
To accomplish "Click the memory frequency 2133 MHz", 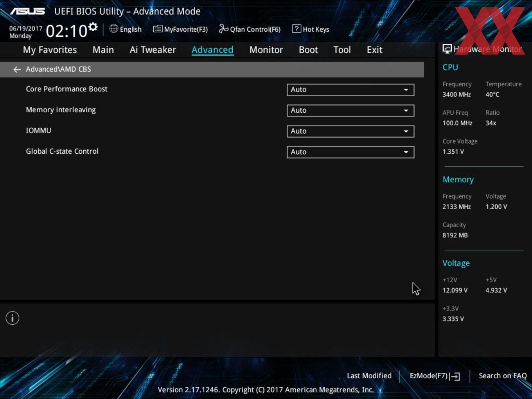I will tap(457, 207).
